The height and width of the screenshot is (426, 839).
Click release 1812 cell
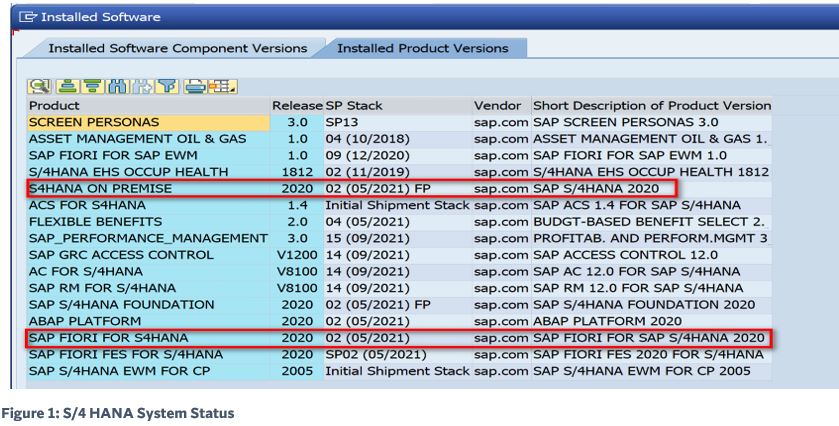coord(297,172)
